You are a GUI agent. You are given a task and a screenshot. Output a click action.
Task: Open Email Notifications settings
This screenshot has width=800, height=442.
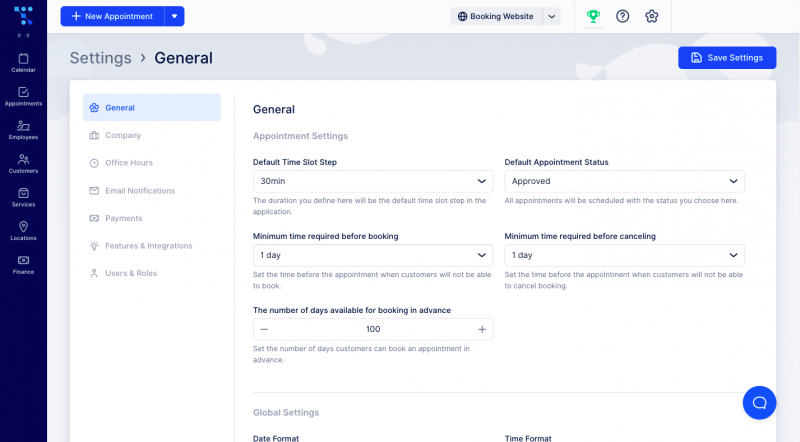click(152, 190)
